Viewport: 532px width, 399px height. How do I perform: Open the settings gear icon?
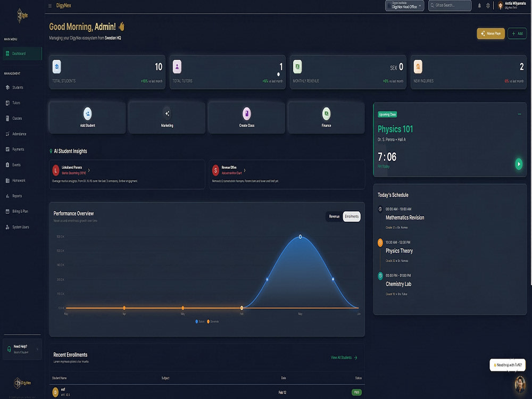tap(488, 6)
